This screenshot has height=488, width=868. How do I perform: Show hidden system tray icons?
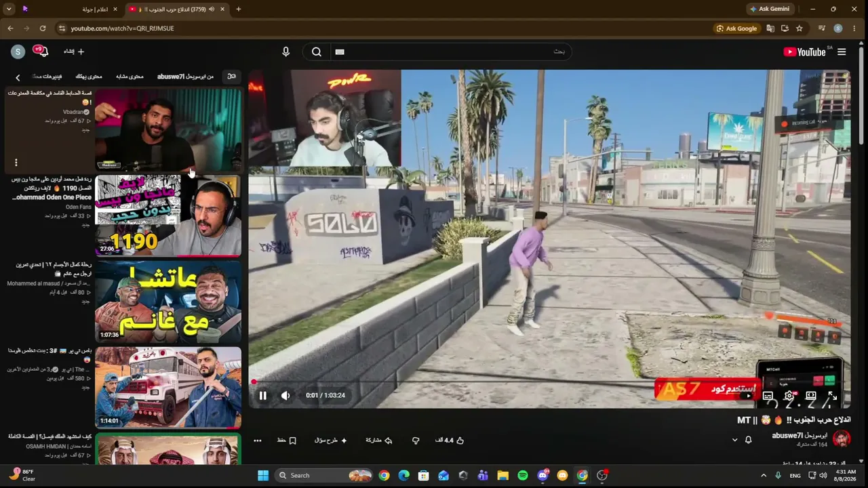[764, 475]
